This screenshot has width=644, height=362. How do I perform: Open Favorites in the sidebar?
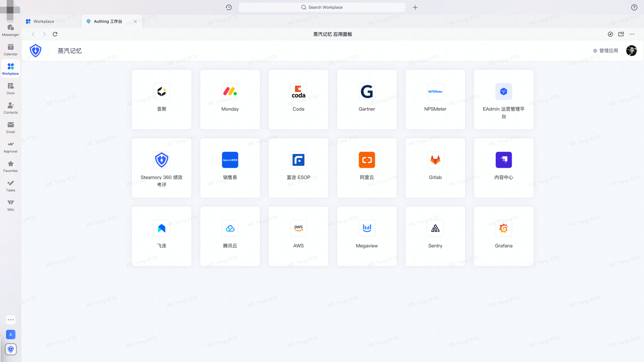(x=11, y=166)
